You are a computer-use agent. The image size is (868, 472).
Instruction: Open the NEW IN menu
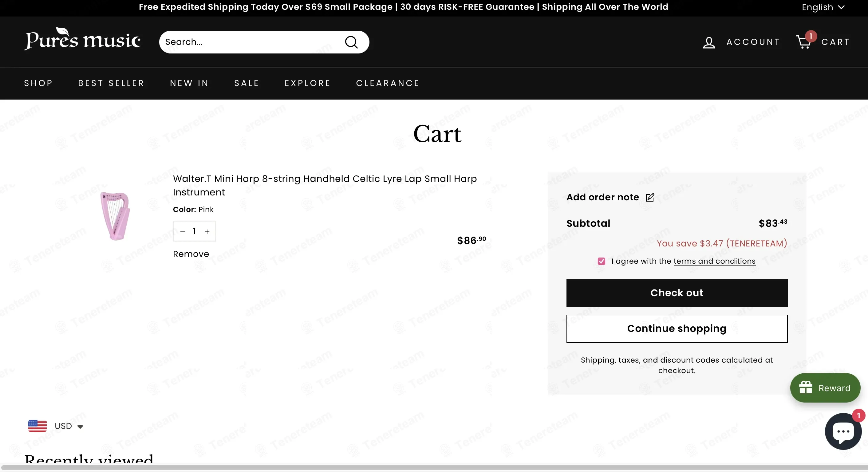189,83
